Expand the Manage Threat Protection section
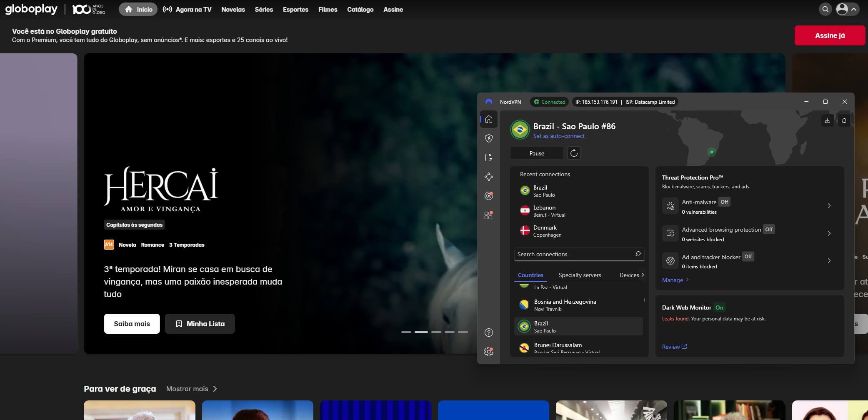 point(675,280)
